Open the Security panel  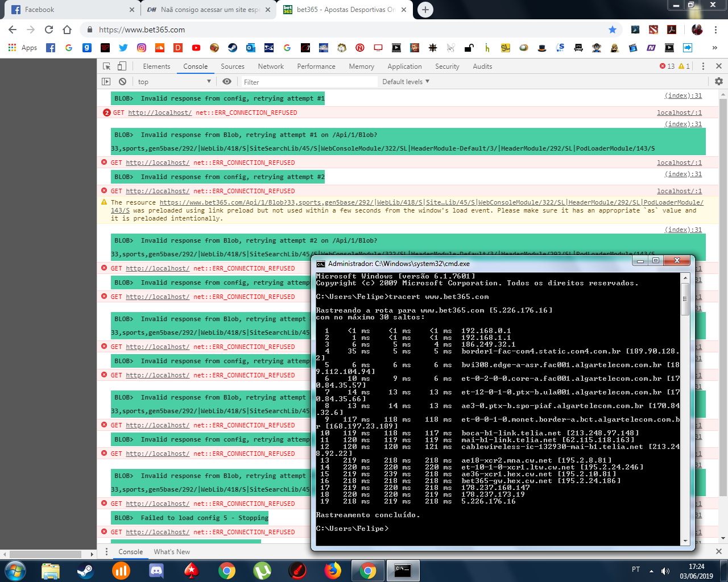(448, 66)
